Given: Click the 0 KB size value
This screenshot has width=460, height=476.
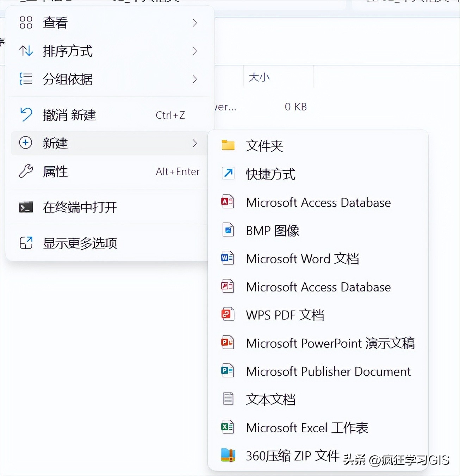Looking at the screenshot, I should [296, 106].
